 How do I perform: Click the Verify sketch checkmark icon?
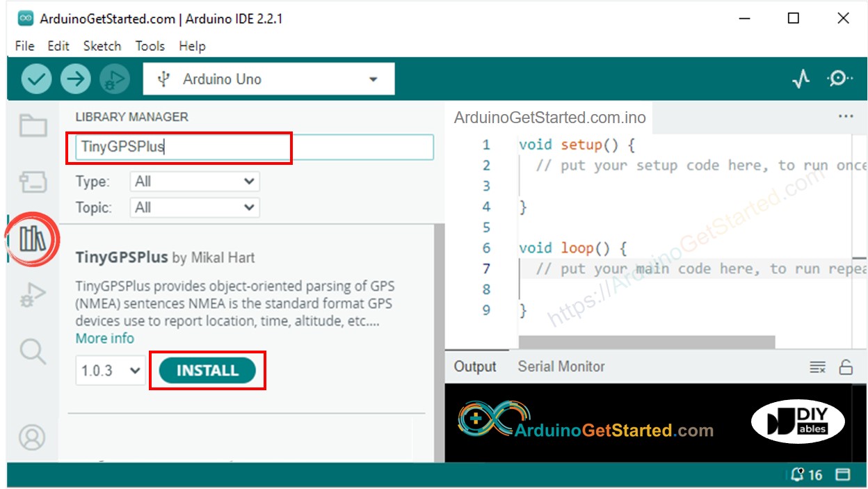click(36, 79)
